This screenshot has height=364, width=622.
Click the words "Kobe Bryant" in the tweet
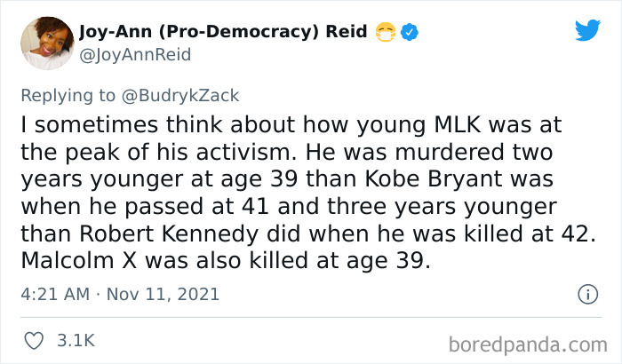(x=469, y=178)
